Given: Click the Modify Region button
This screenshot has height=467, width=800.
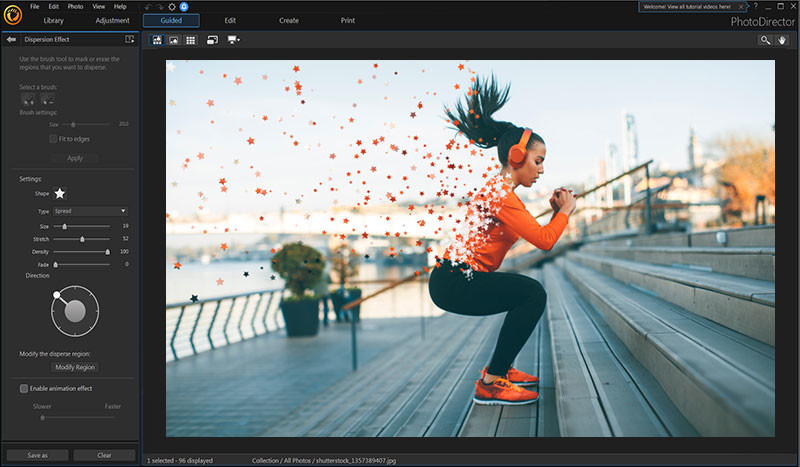Looking at the screenshot, I should point(75,367).
